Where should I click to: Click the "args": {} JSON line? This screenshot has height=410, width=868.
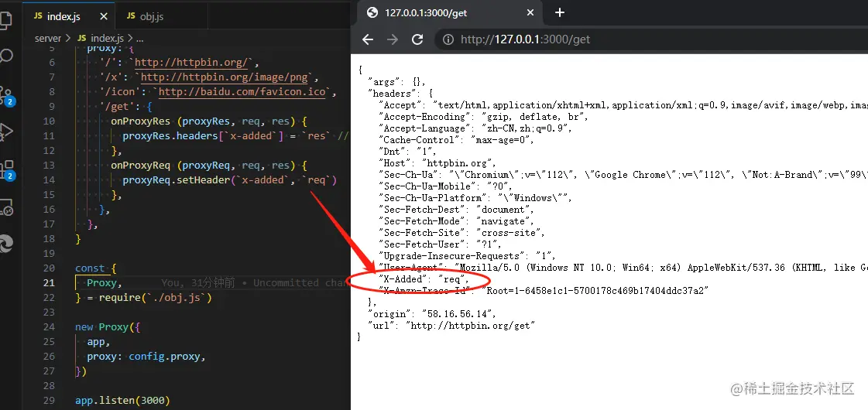397,82
